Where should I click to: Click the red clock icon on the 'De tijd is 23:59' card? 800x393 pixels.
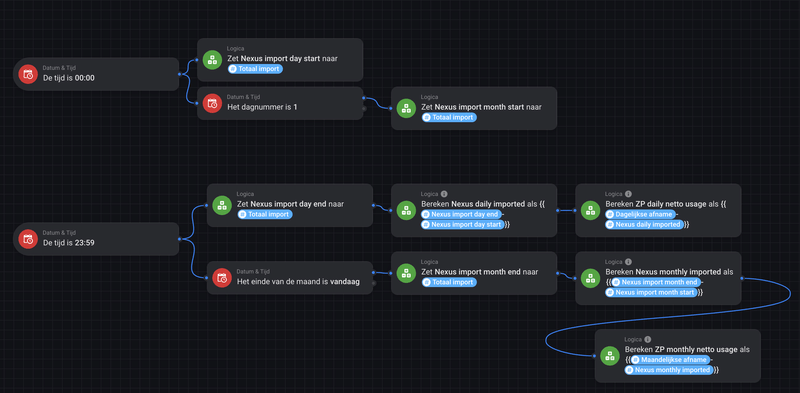click(x=28, y=239)
